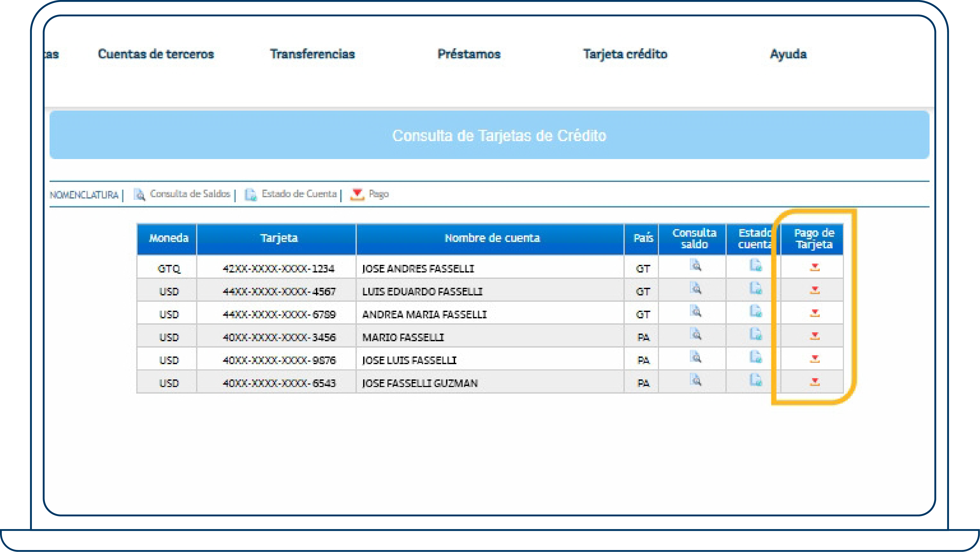Click the balance magnifier for card ending 3456
The height and width of the screenshot is (552, 980).
click(696, 336)
